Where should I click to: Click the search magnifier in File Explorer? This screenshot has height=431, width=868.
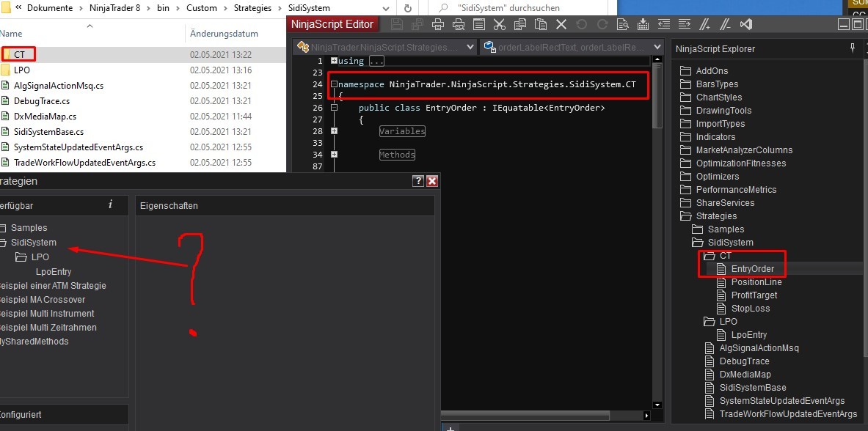tap(443, 8)
